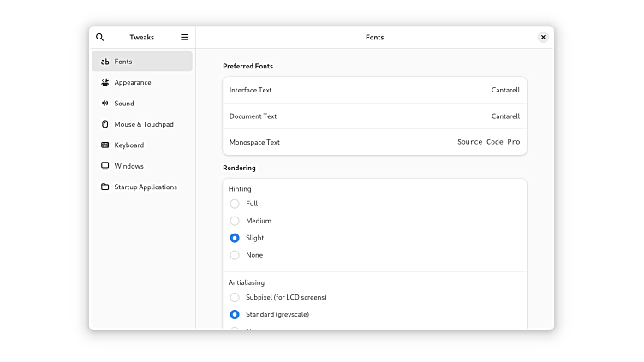This screenshot has width=644, height=362.
Task: Enable Subpixel antialiasing for LCD screens
Action: tap(235, 297)
